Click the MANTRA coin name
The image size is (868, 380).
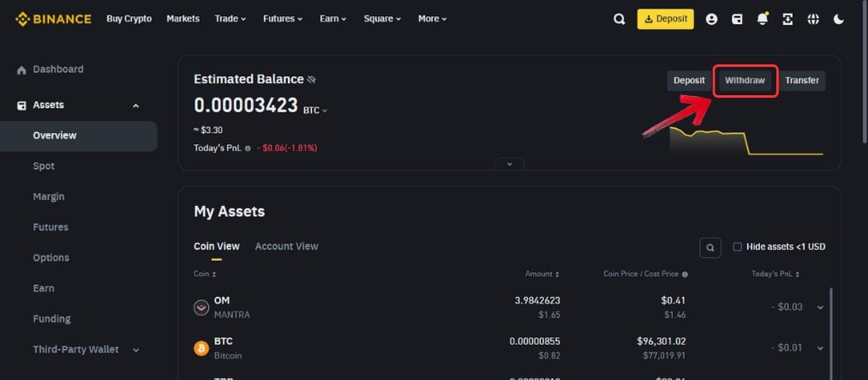pos(231,315)
